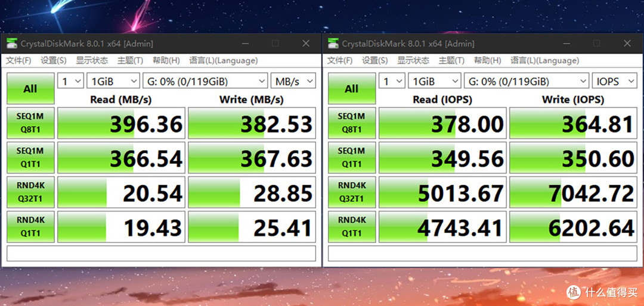This screenshot has height=306, width=644.
Task: Click Write (MB/s) column header
Action: (x=252, y=99)
